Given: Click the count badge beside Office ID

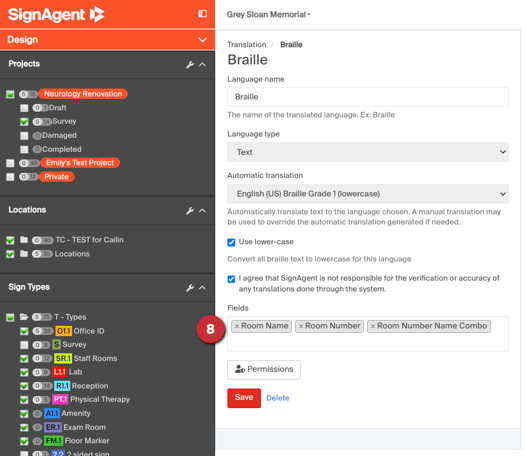Looking at the screenshot, I should [x=43, y=331].
